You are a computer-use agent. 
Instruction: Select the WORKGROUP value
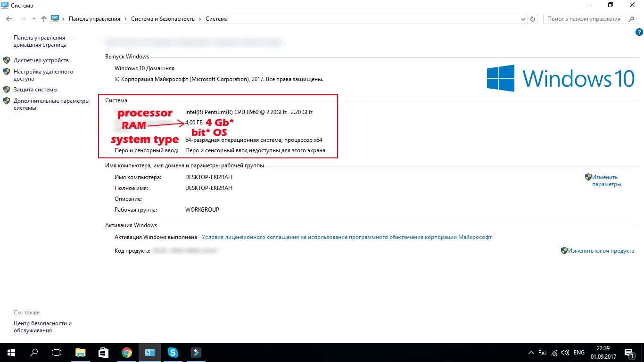[202, 210]
